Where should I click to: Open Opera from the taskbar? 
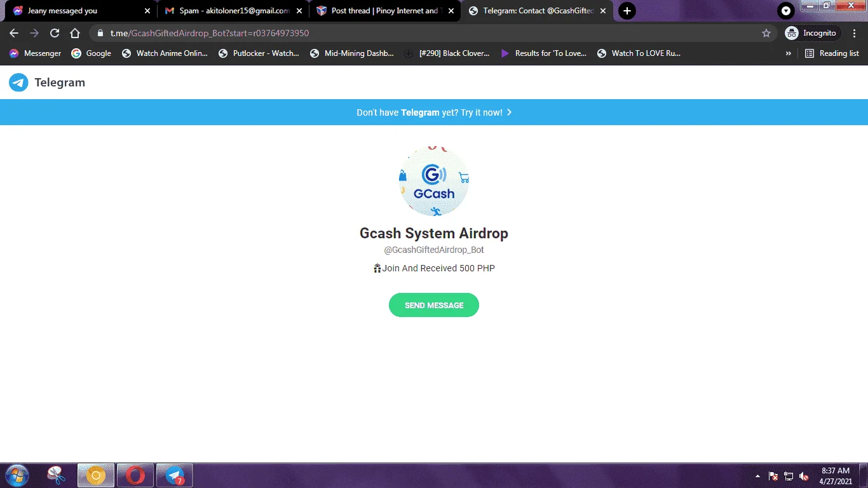(135, 475)
